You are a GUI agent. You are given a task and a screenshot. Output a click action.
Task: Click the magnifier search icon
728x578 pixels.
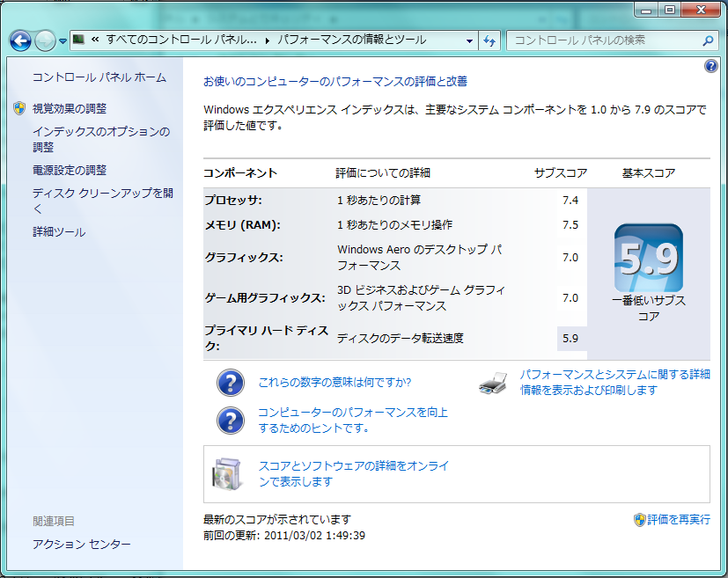pos(708,40)
